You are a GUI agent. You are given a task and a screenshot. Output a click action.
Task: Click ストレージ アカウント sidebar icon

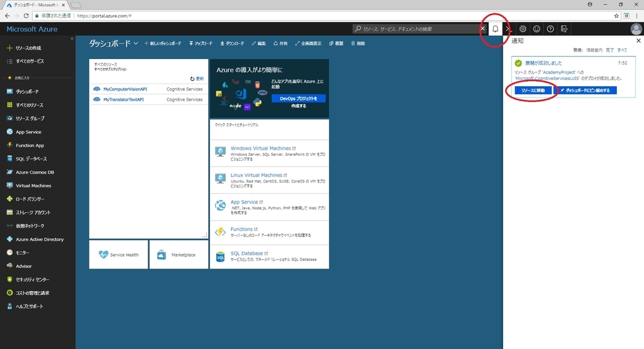(x=9, y=213)
